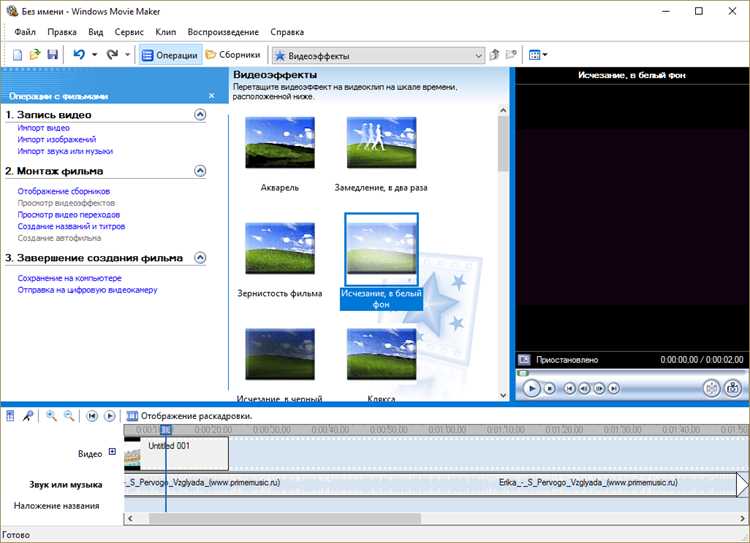Viewport: 750px width, 543px height.
Task: Click the new collection folder icon
Action: coord(511,55)
